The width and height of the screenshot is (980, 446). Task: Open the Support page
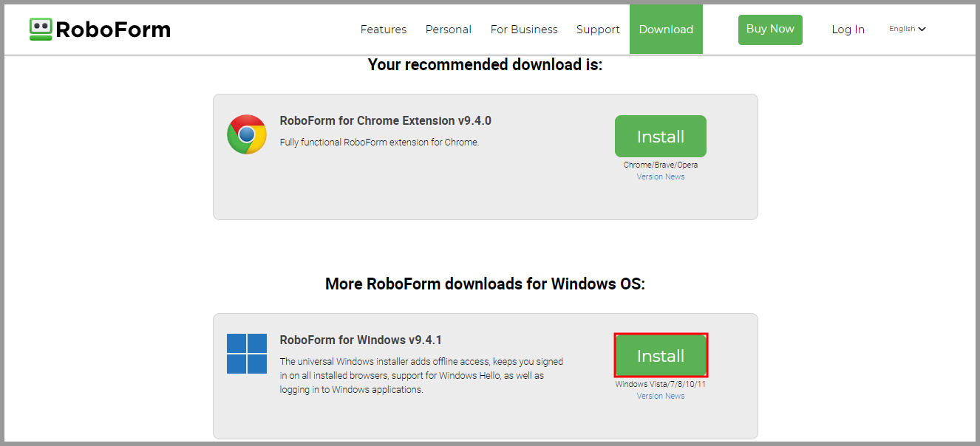click(x=598, y=30)
